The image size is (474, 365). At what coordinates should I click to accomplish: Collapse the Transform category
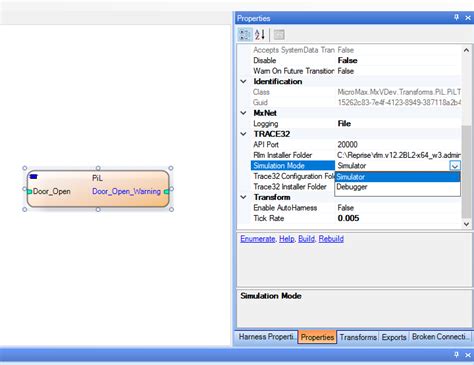[244, 197]
